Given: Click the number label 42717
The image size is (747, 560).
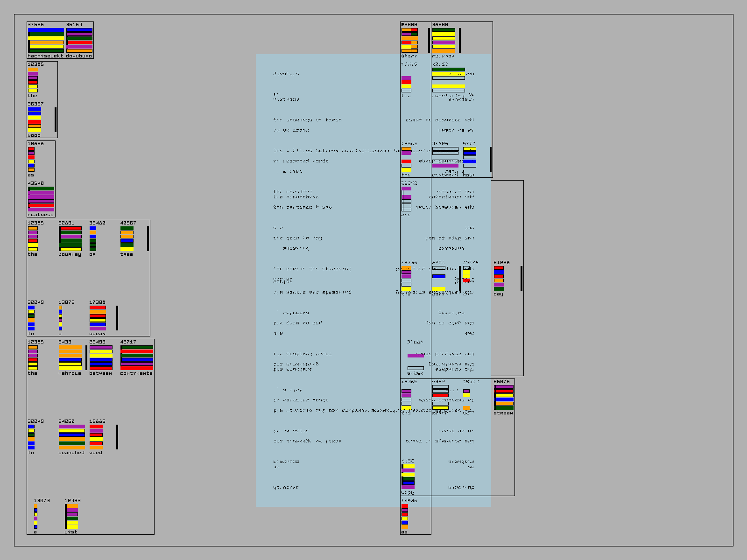Looking at the screenshot, I should (128, 342).
